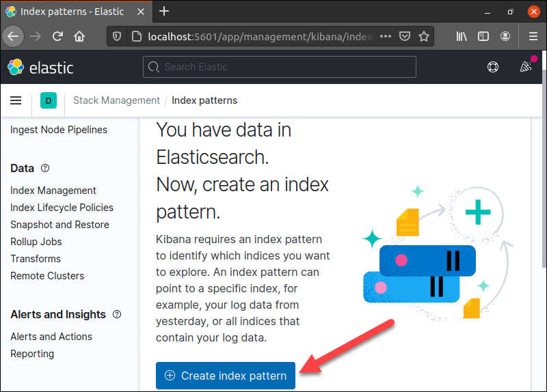Screen dimensions: 547x392
Task: Open page actions three-dot menu
Action: [x=386, y=36]
